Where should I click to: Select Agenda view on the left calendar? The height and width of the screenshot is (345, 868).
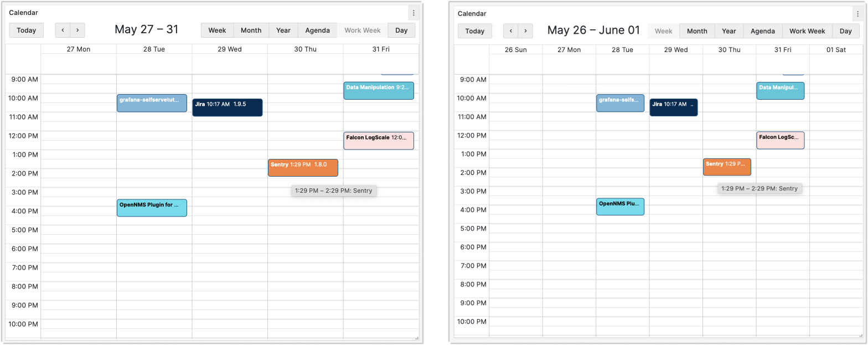tap(317, 30)
